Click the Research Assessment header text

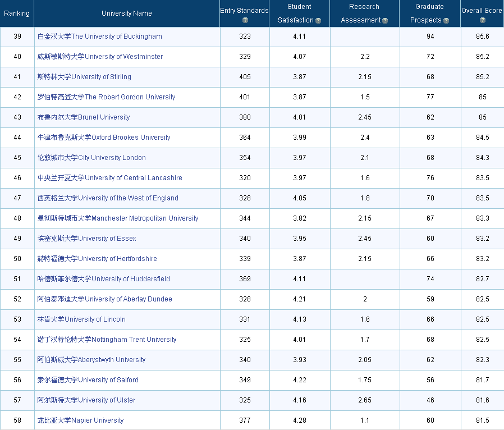click(364, 13)
